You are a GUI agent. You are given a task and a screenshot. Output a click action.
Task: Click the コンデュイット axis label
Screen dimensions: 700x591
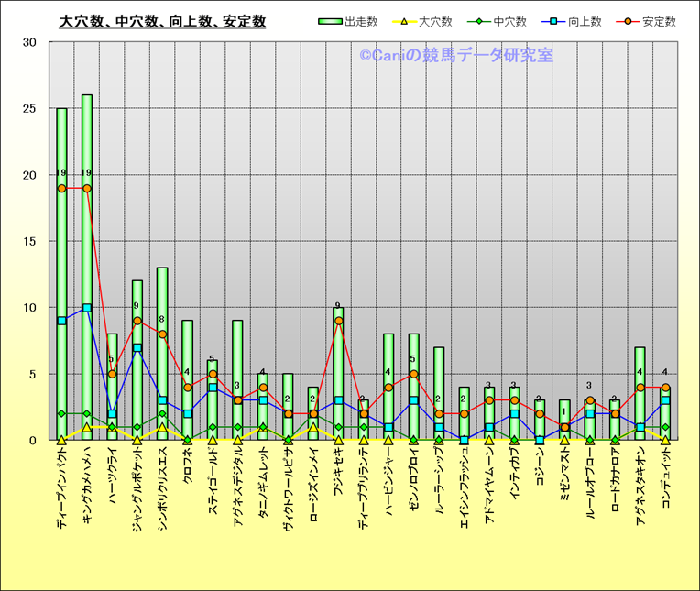tap(666, 486)
